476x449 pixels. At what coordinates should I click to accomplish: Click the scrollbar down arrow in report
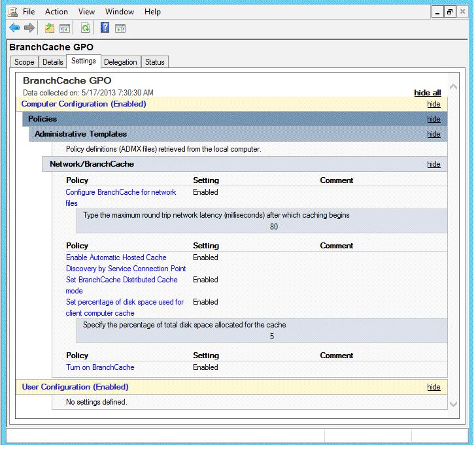[x=455, y=405]
